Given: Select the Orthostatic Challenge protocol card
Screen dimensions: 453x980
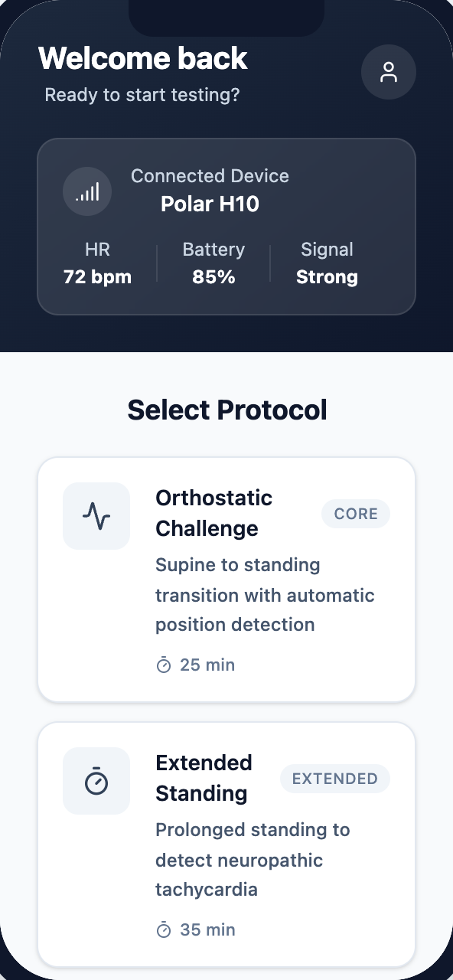Looking at the screenshot, I should (226, 578).
